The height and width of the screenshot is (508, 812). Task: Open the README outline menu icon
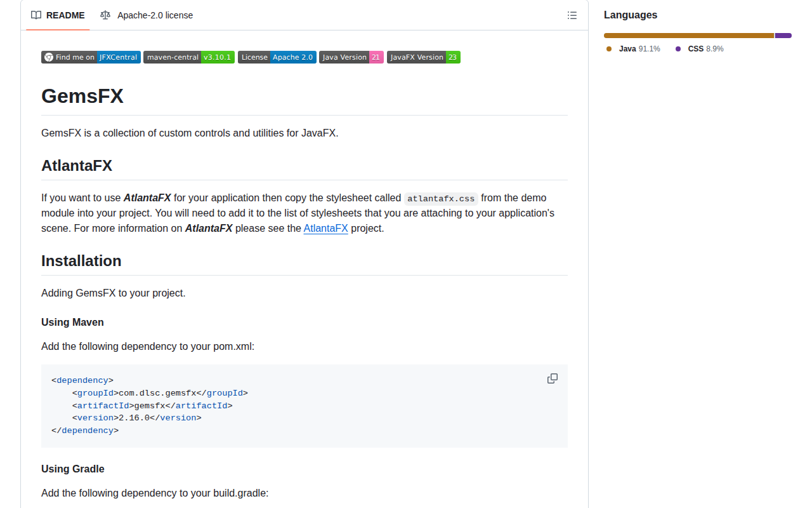tap(572, 15)
